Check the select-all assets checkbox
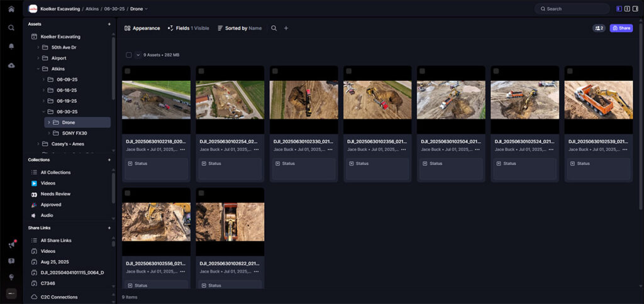This screenshot has height=304, width=644. tap(129, 55)
